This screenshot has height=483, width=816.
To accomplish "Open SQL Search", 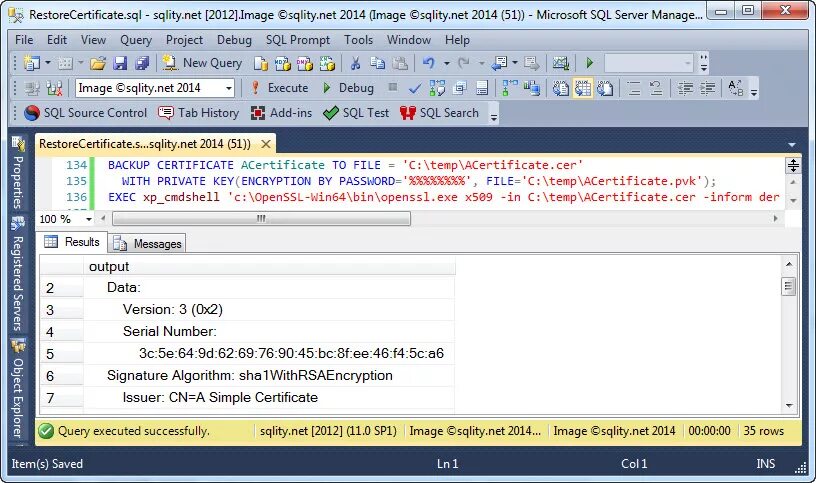I will tap(439, 113).
